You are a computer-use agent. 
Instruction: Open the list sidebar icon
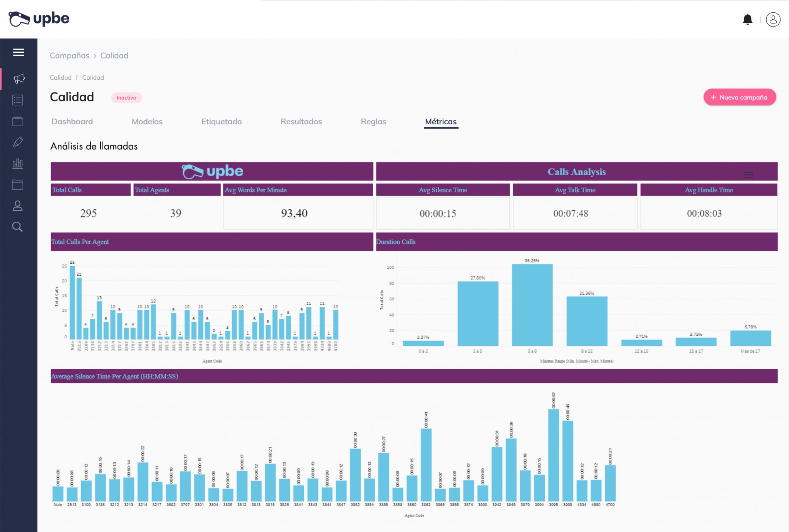coord(18,100)
